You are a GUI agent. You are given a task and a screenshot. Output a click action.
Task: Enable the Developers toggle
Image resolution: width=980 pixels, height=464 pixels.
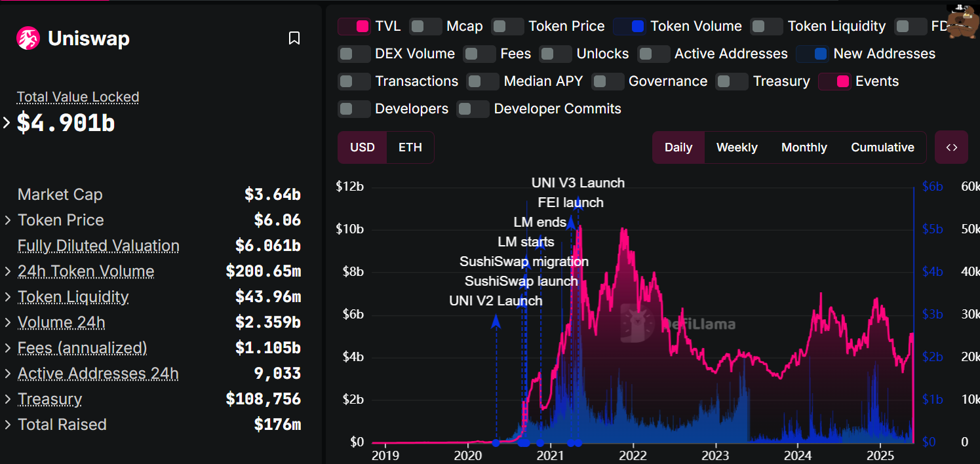pyautogui.click(x=354, y=109)
